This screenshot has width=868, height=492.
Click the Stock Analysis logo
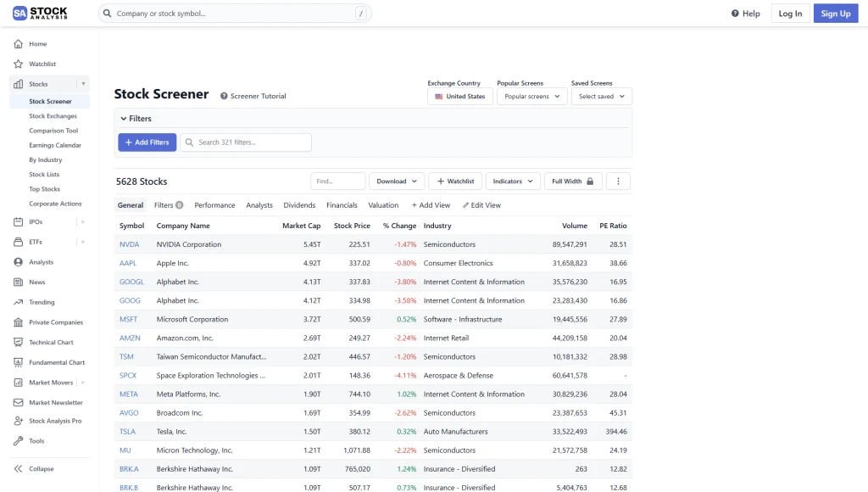(40, 14)
